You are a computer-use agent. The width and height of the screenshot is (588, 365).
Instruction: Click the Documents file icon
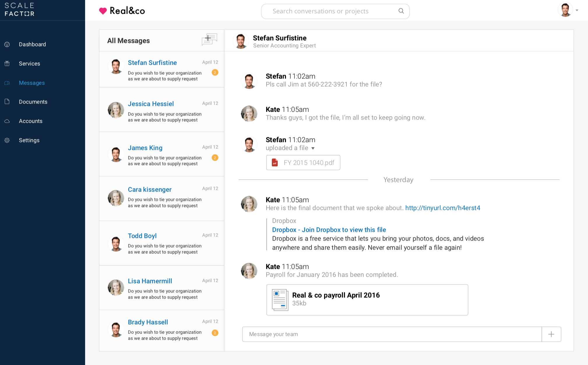[x=7, y=101]
